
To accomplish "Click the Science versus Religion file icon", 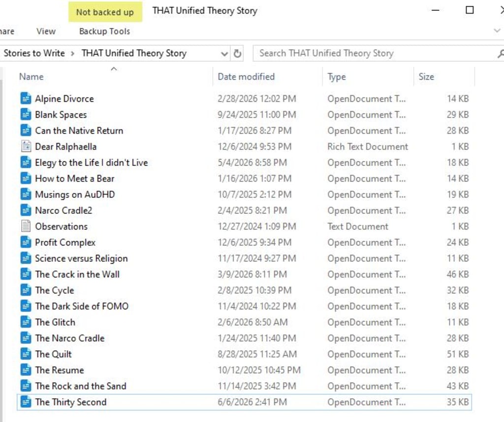I will (x=26, y=258).
